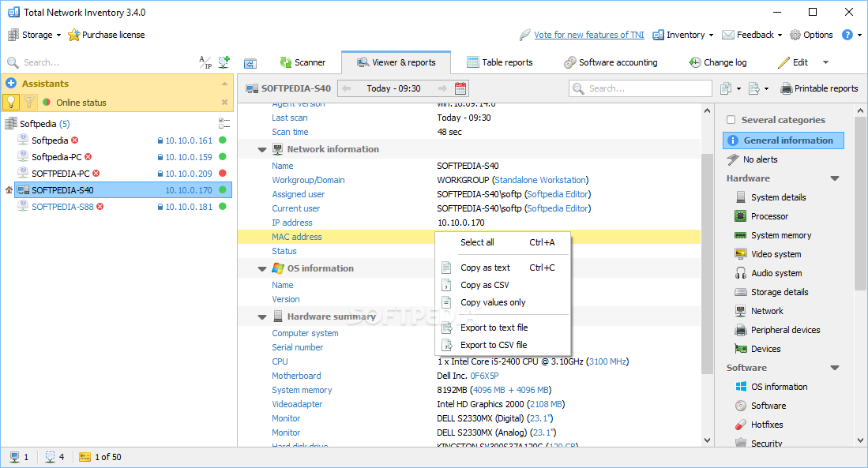Open the Video system category
This screenshot has width=868, height=468.
[x=768, y=254]
